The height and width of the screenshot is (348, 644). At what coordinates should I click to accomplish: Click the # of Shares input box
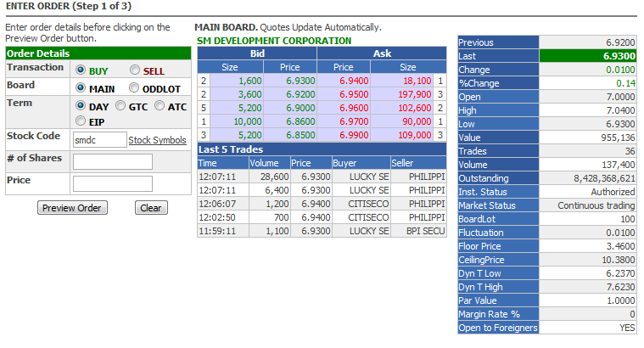[113, 161]
